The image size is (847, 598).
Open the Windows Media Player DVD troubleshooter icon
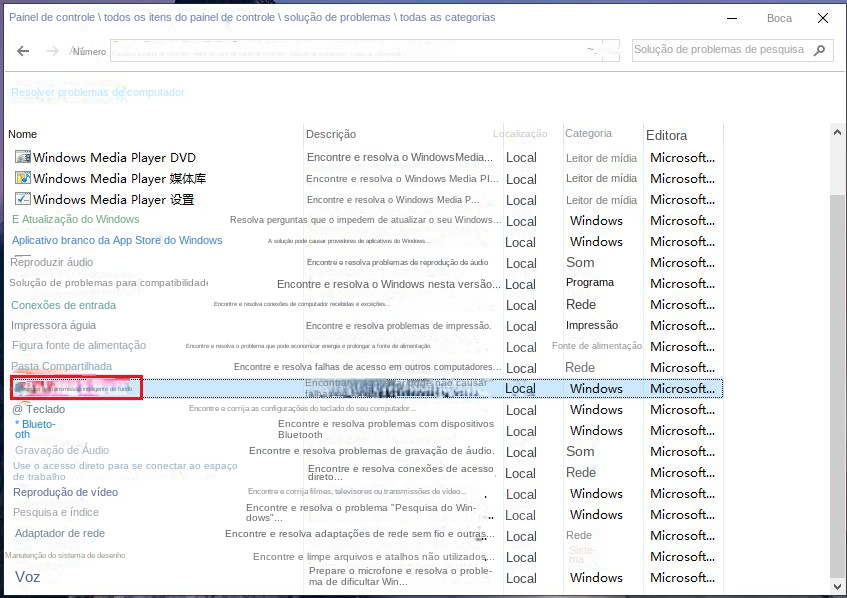pos(22,157)
